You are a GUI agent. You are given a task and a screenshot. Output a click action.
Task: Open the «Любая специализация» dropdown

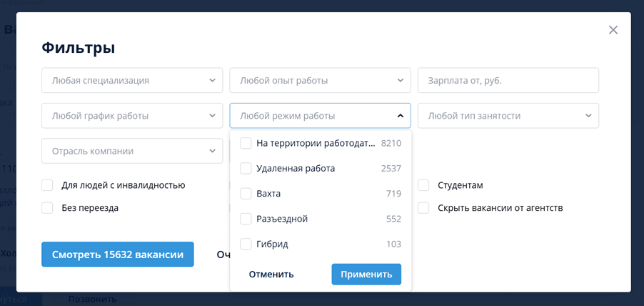132,80
